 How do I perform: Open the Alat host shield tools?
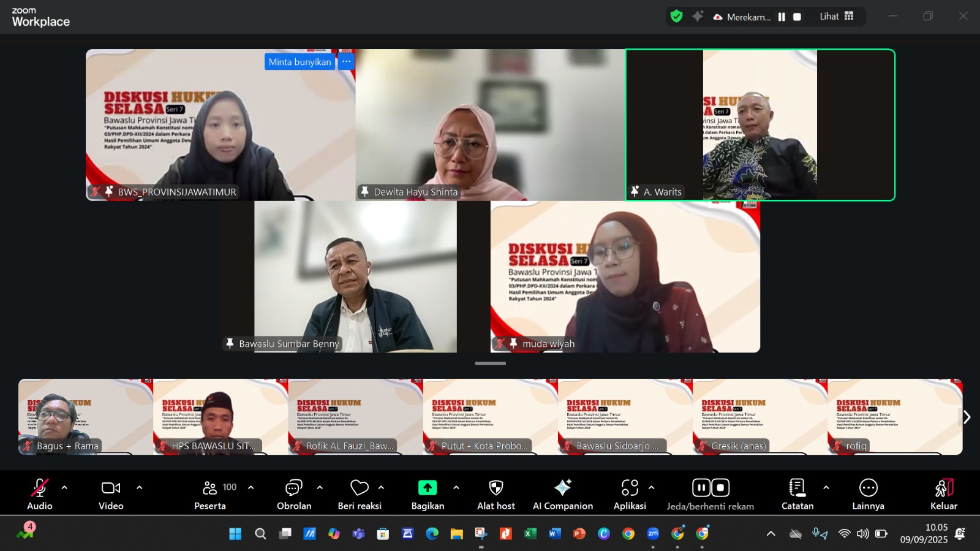(x=496, y=488)
